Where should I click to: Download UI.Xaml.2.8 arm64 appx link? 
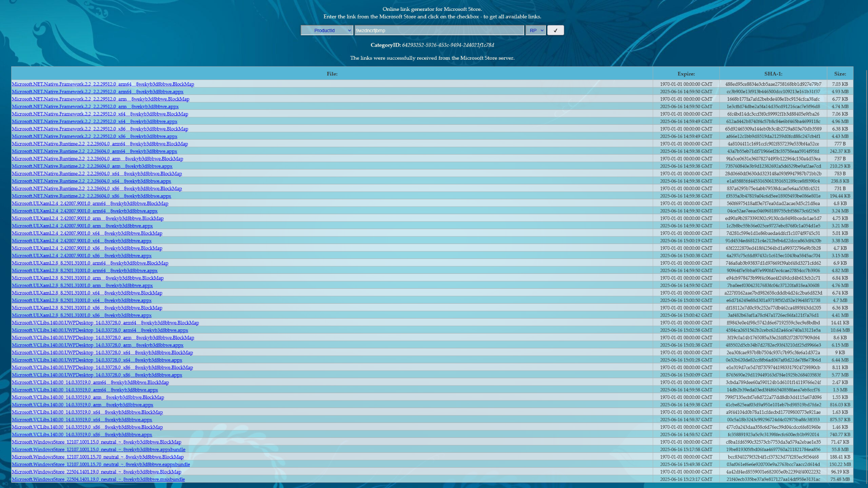[85, 271]
